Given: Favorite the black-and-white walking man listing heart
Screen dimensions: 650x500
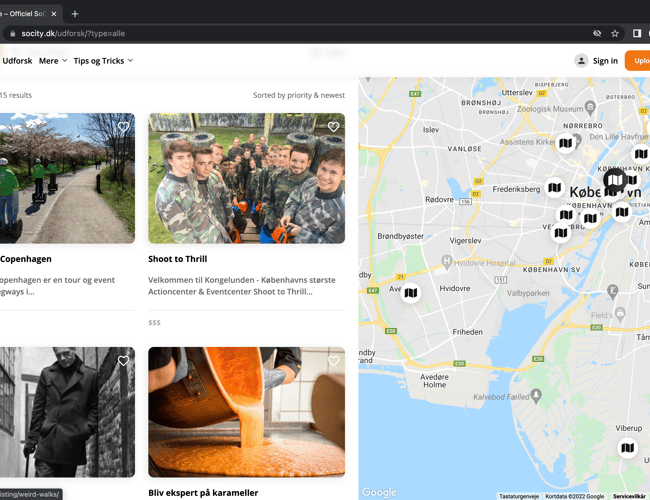Looking at the screenshot, I should [123, 361].
